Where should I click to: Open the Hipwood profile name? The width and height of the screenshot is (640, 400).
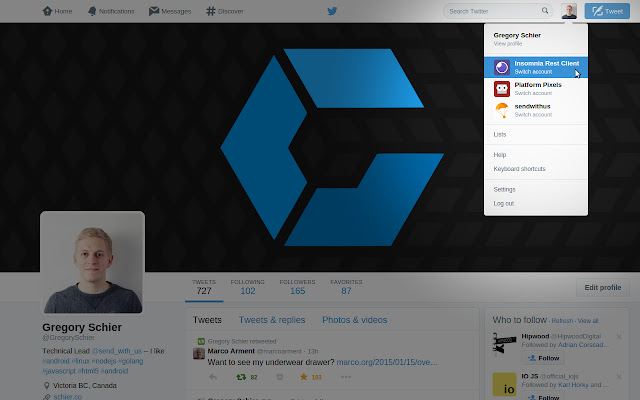535,336
